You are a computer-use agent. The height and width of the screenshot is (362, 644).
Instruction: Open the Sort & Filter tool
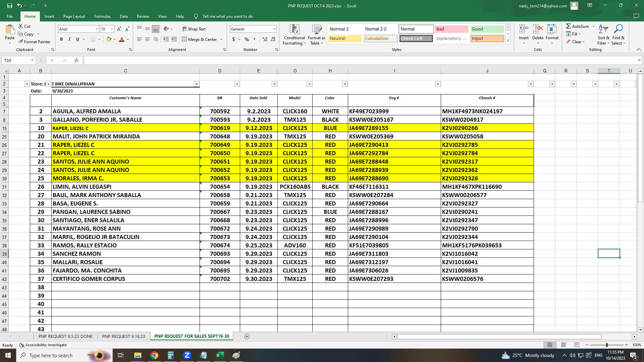(x=603, y=34)
